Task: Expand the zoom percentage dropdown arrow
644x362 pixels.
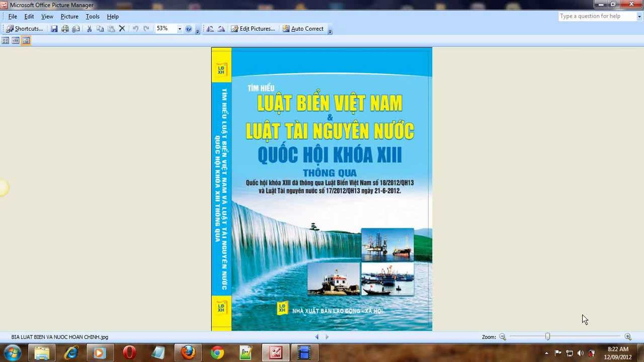Action: tap(180, 29)
